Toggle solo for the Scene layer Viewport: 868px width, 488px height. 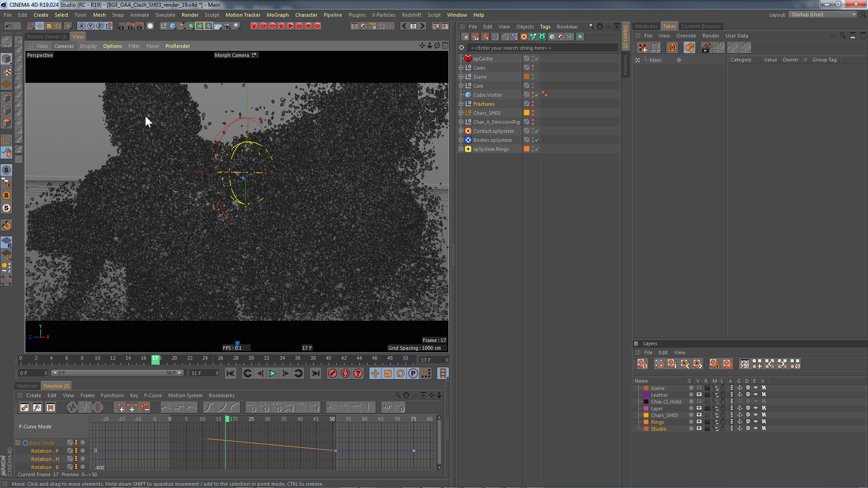tap(691, 388)
